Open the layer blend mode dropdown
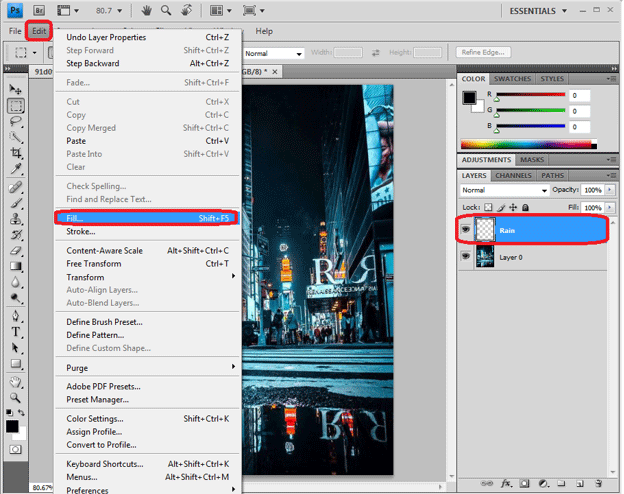The image size is (624, 494). tap(504, 190)
